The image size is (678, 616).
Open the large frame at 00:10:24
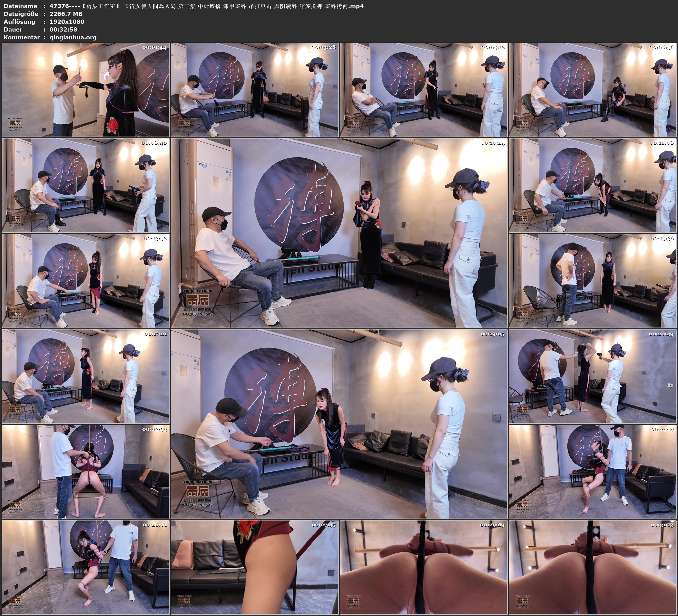coord(339,233)
